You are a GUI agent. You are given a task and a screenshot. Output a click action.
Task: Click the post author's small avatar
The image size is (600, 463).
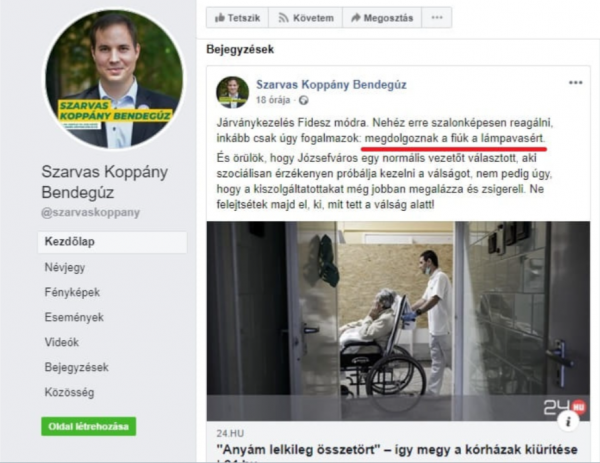[x=232, y=92]
